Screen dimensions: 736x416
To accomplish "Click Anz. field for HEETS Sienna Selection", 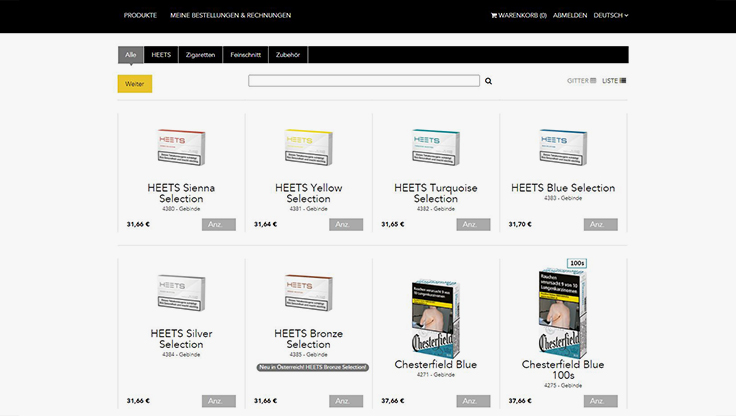I will pos(219,224).
